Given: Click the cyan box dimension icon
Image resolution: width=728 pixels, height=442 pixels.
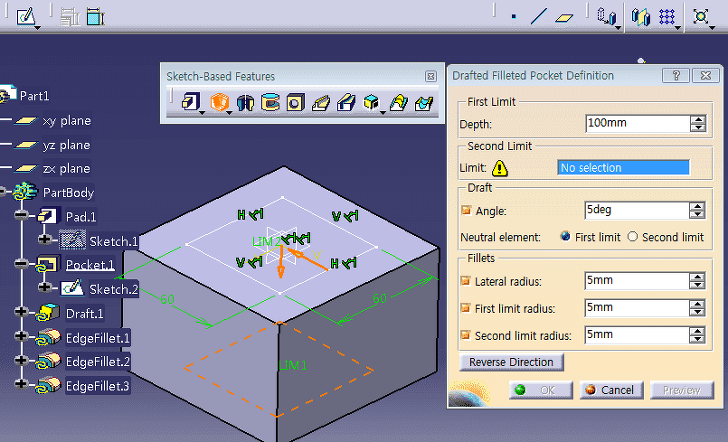Looking at the screenshot, I should (95, 17).
